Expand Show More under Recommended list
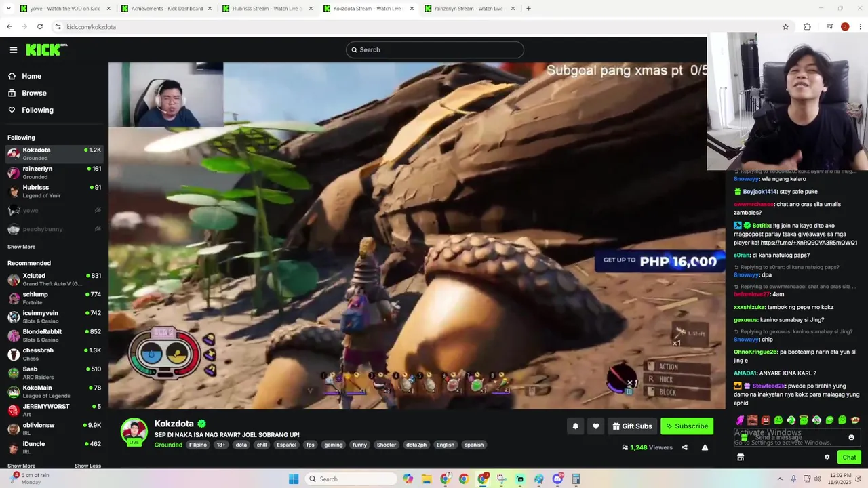The image size is (868, 488). coord(21,466)
